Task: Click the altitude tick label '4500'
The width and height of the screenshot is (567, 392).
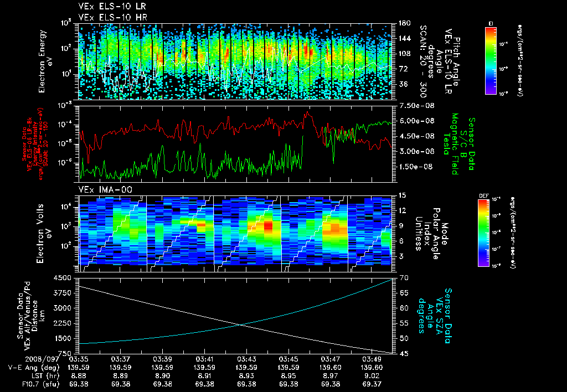Action: coord(62,278)
